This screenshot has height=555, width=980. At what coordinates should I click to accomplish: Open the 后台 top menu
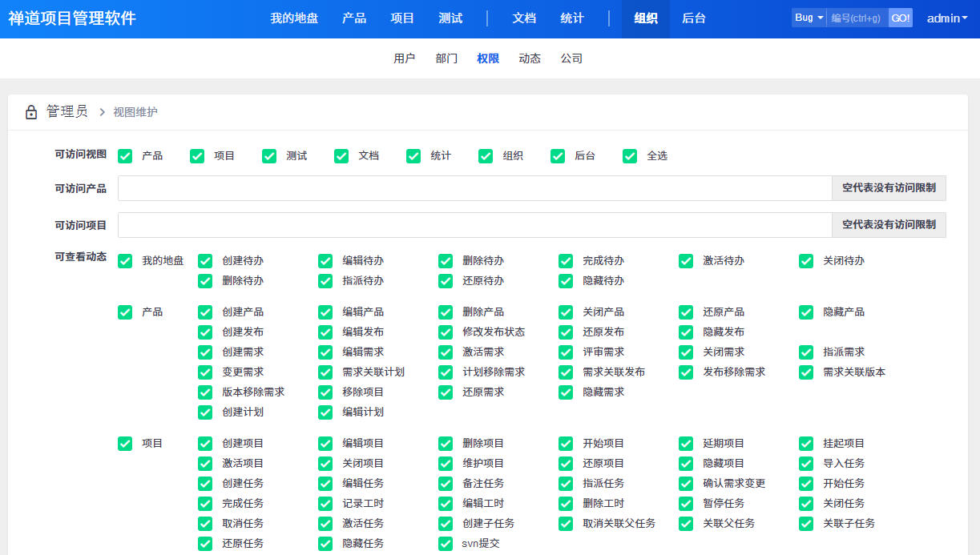coord(694,18)
